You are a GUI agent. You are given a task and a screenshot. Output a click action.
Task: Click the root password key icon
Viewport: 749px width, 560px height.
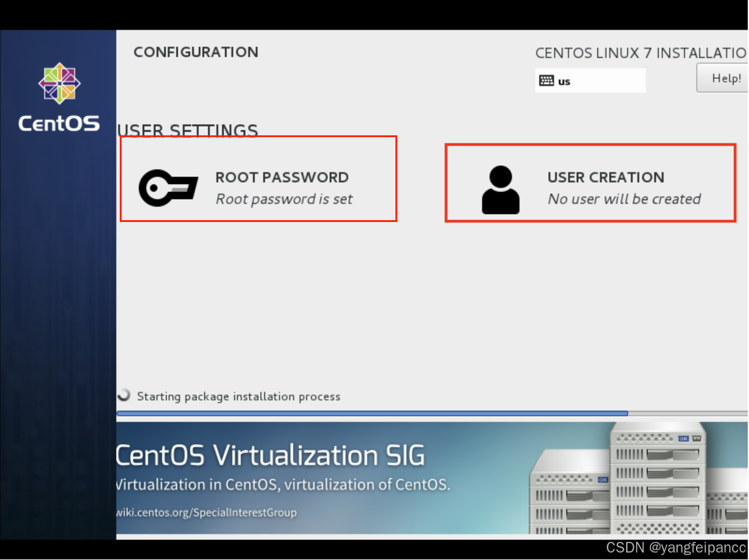click(168, 187)
